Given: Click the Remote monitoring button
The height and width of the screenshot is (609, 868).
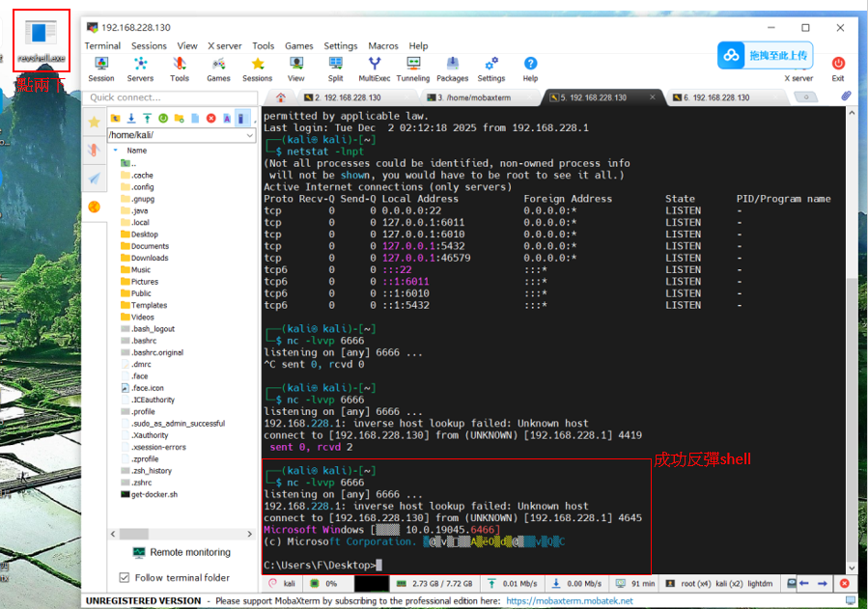Looking at the screenshot, I should (x=182, y=552).
